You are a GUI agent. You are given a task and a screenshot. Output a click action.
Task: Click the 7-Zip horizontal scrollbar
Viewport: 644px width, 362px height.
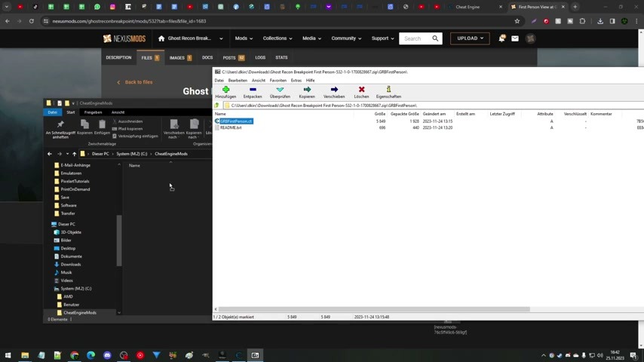pyautogui.click(x=373, y=309)
